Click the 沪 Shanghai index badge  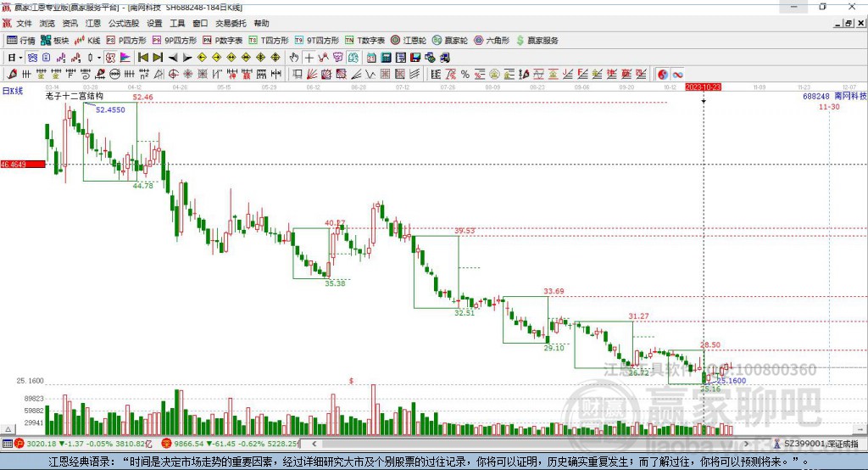(x=19, y=444)
